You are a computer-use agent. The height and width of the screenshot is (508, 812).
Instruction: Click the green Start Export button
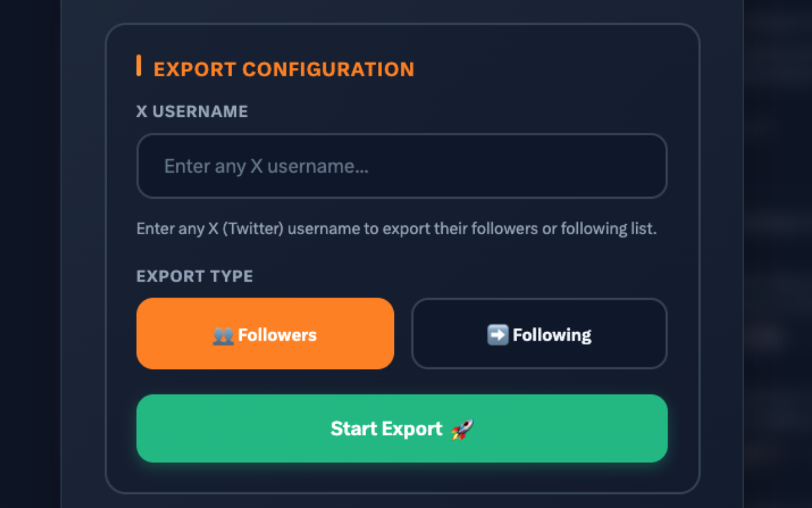(x=402, y=429)
